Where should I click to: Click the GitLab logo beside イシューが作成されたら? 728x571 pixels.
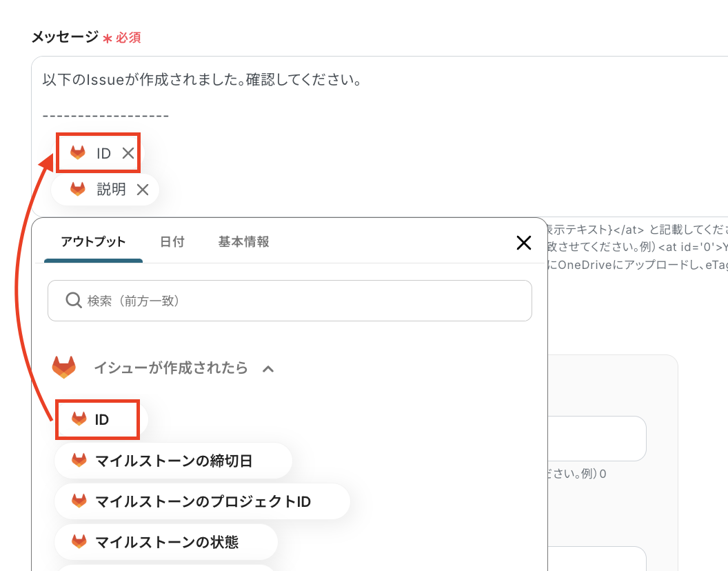click(x=64, y=368)
